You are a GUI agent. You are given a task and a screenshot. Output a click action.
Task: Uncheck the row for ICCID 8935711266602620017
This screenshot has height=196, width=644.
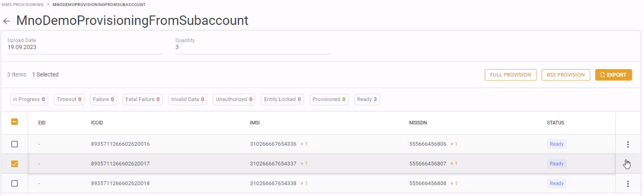pos(15,164)
